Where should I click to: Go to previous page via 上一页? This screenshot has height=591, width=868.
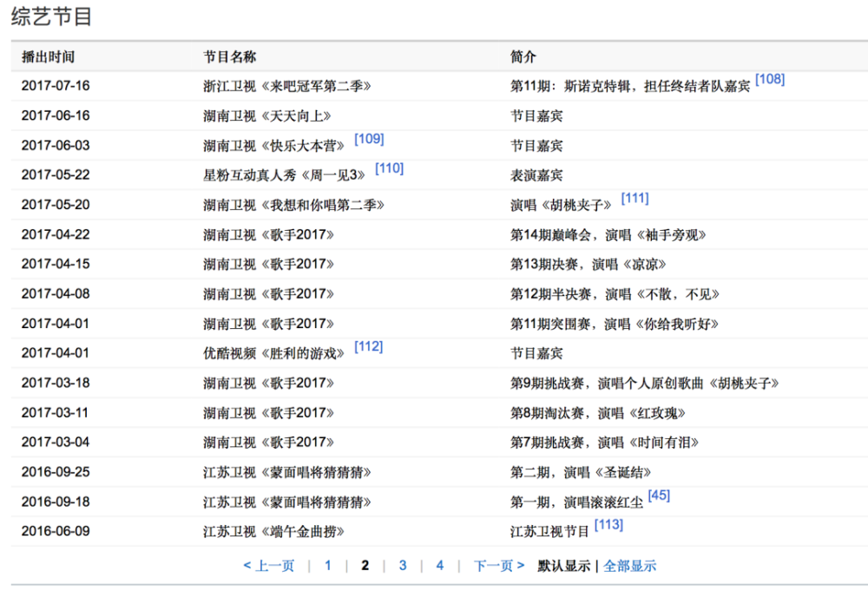tap(269, 566)
